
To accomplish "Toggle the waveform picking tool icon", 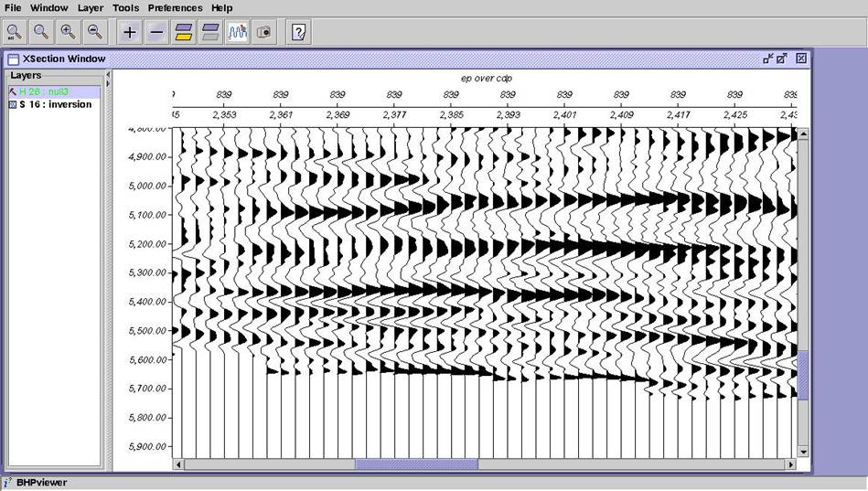I will click(238, 32).
